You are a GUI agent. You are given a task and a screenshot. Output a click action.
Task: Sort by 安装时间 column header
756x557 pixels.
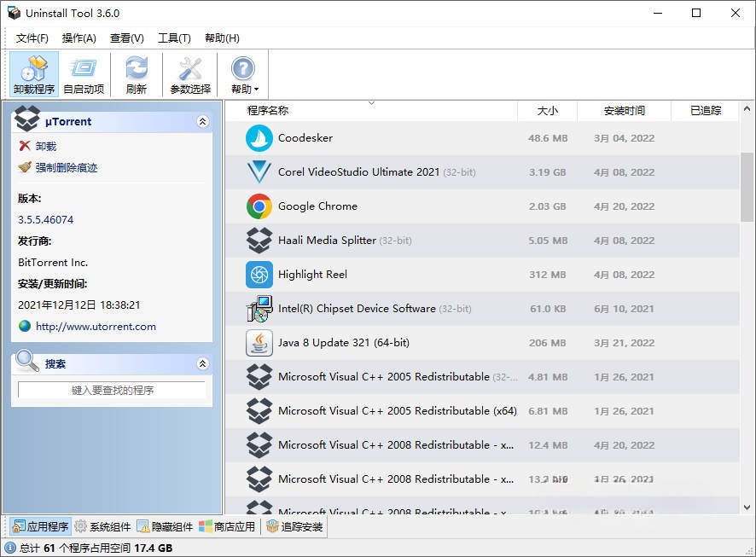[x=624, y=111]
